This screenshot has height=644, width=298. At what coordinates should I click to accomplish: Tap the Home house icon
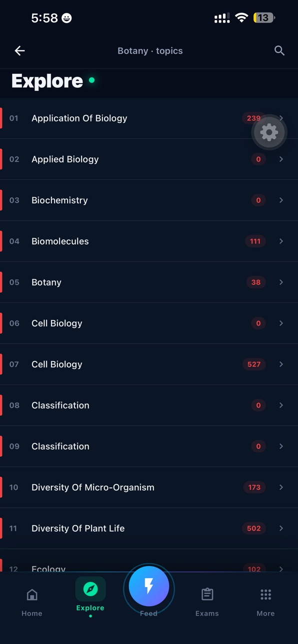(32, 595)
